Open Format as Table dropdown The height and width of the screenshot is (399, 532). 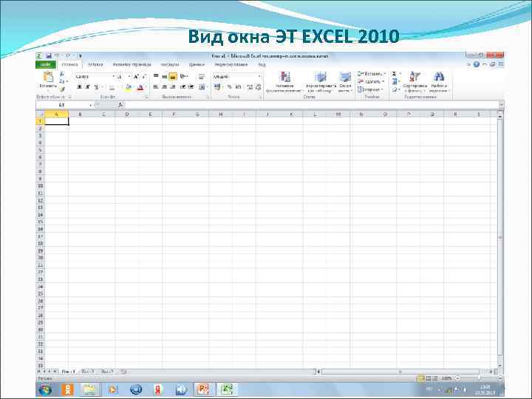(321, 82)
